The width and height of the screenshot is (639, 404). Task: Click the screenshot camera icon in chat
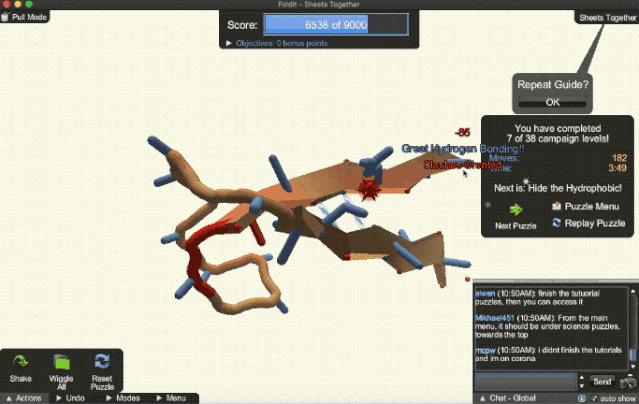click(x=628, y=382)
